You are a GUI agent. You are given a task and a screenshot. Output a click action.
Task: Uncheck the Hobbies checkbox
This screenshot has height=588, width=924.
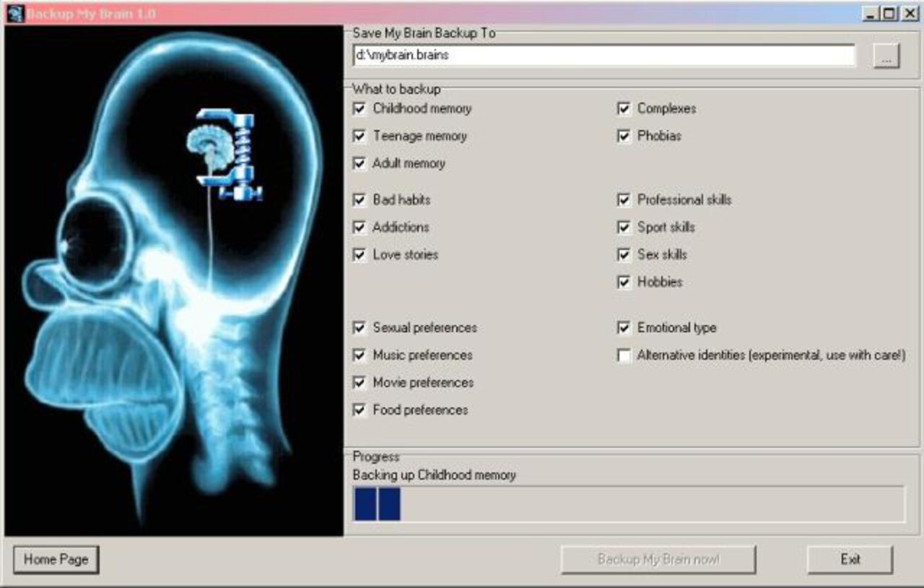tap(624, 282)
